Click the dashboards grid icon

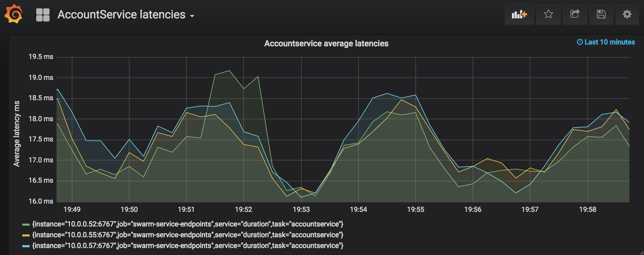pos(43,15)
